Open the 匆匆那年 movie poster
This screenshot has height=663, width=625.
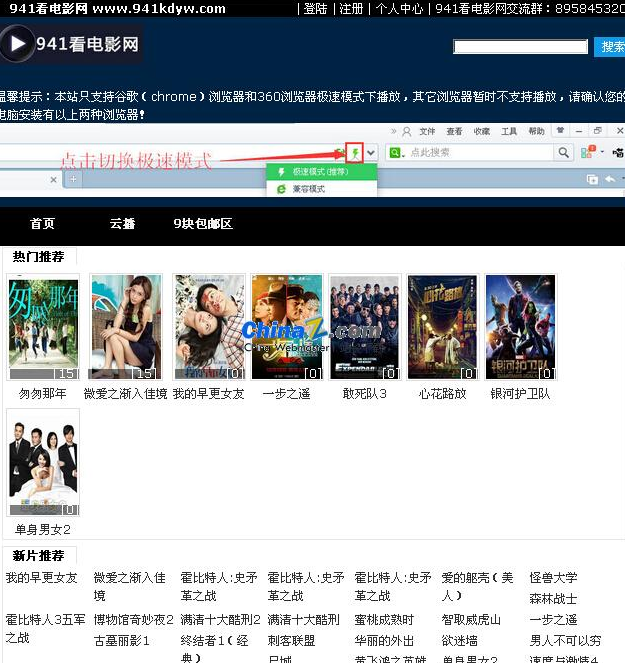tap(43, 327)
